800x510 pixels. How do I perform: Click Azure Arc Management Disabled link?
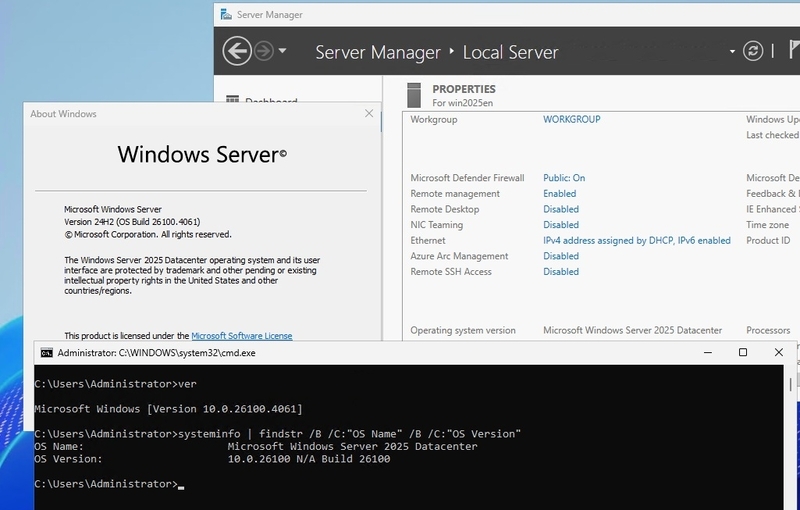pos(561,256)
